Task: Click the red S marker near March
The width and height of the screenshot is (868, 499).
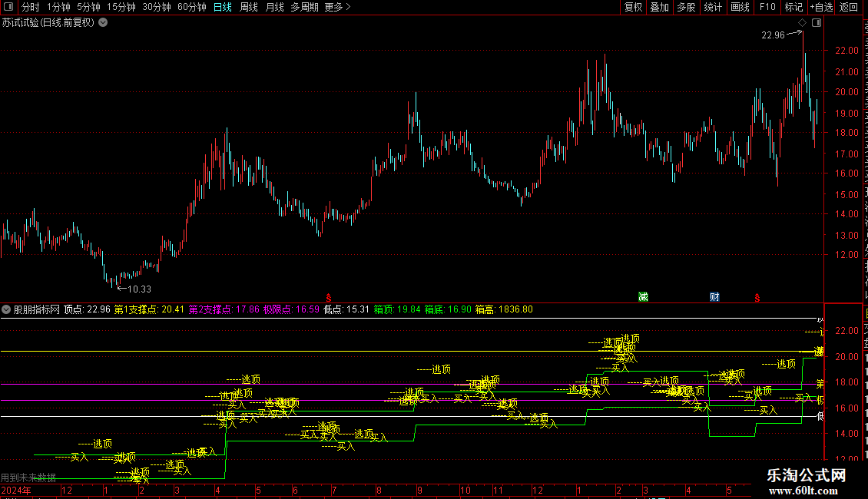Action: click(x=757, y=298)
